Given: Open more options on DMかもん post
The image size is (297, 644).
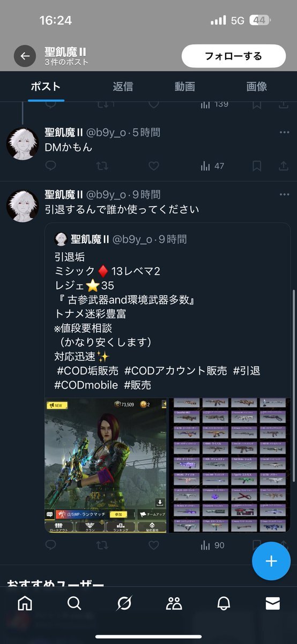Looking at the screenshot, I should point(284,132).
